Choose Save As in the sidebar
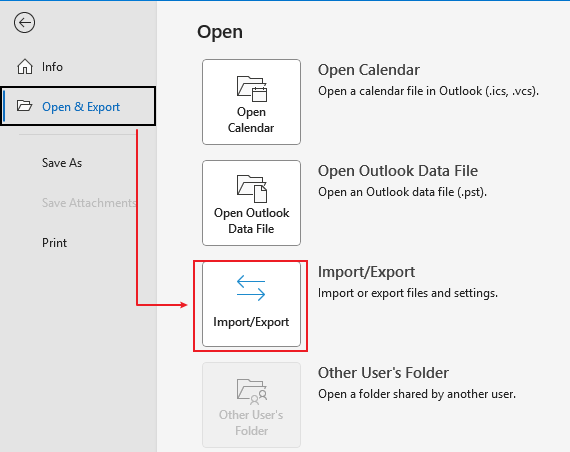This screenshot has height=452, width=570. (62, 163)
